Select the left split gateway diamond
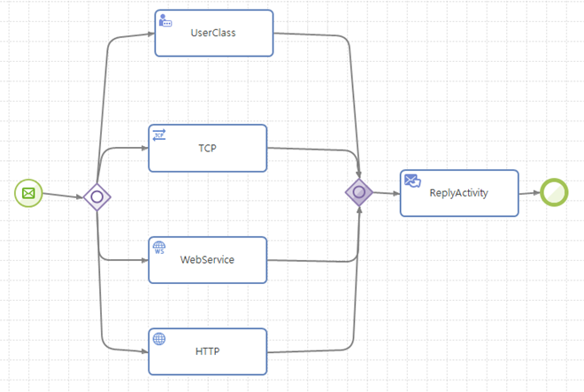 point(97,196)
